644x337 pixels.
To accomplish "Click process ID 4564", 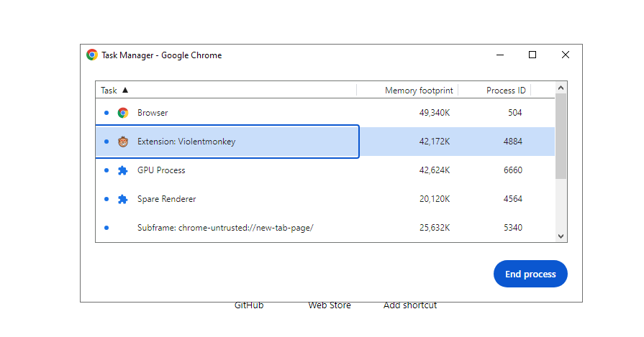I will click(513, 199).
